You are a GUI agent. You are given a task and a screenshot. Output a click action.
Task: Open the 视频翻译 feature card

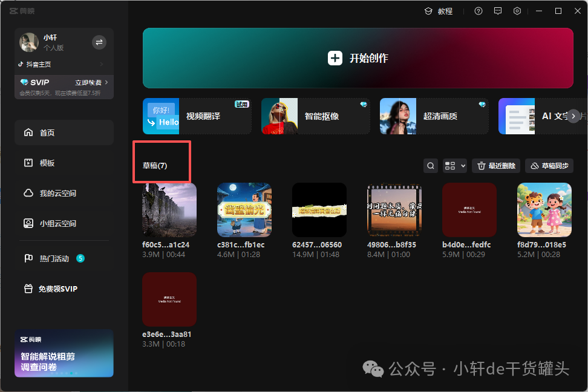coord(197,116)
